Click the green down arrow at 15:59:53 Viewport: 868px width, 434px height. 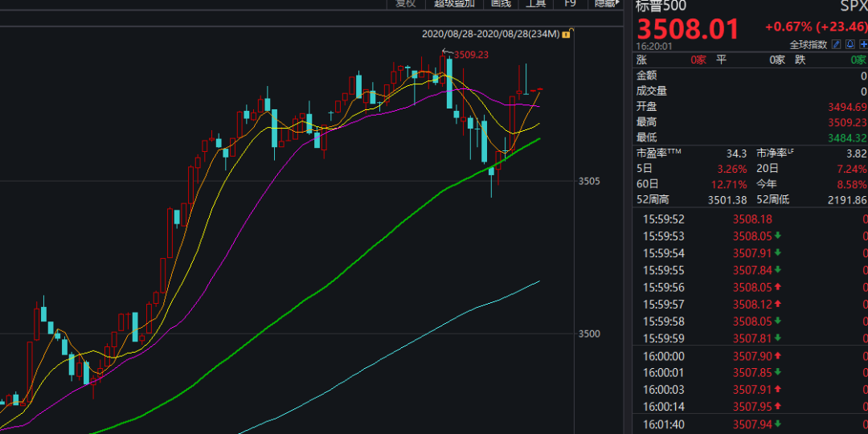(778, 235)
